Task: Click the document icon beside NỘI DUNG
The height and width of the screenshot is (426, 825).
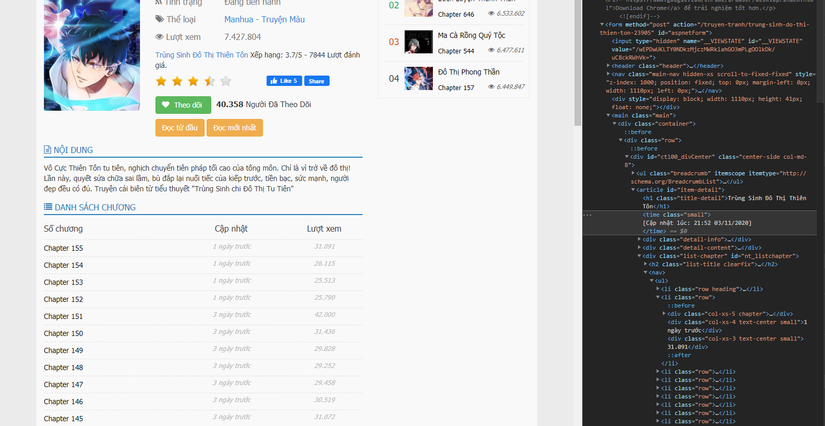Action: tap(47, 150)
